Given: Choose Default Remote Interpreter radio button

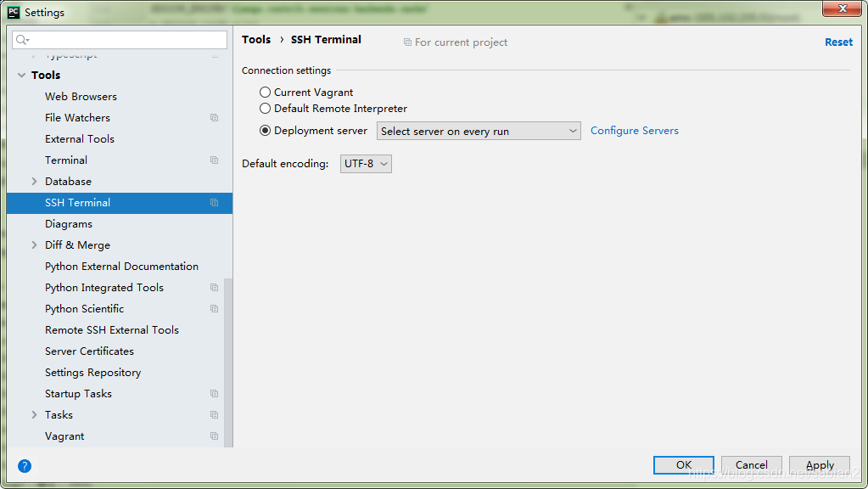Looking at the screenshot, I should [266, 109].
